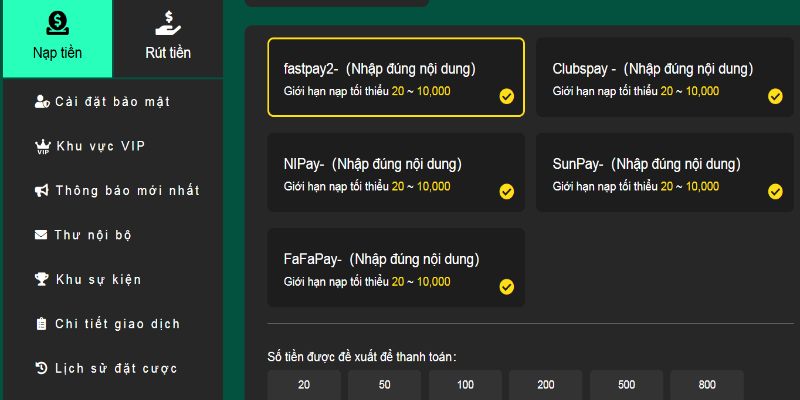Choose suggested amount 800

707,385
